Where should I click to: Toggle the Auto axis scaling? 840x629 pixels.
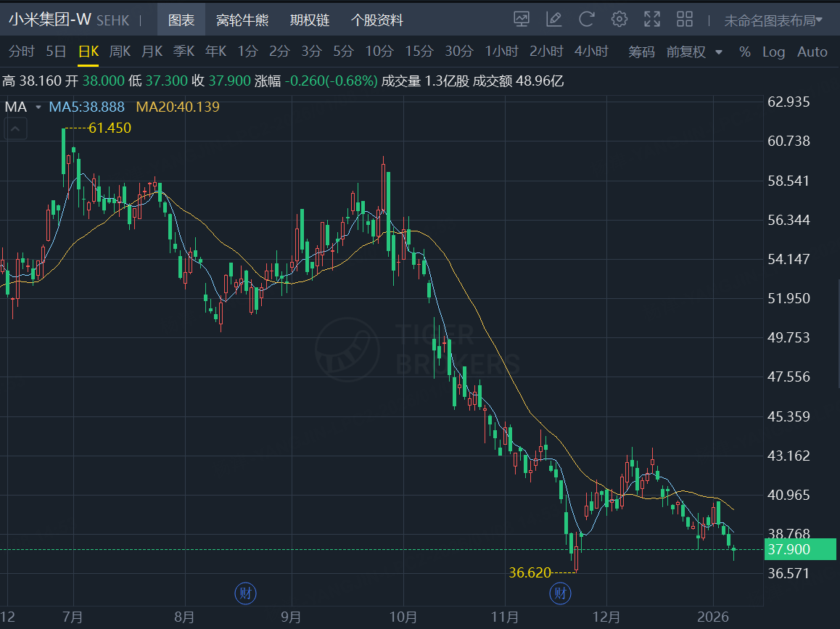812,52
